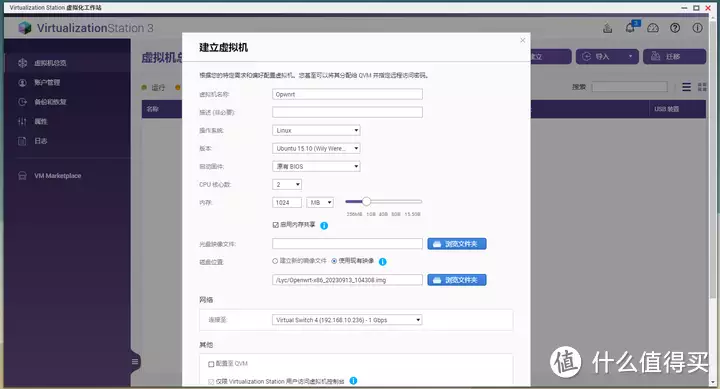Open the 操作系统 Linux dropdown

click(316, 130)
